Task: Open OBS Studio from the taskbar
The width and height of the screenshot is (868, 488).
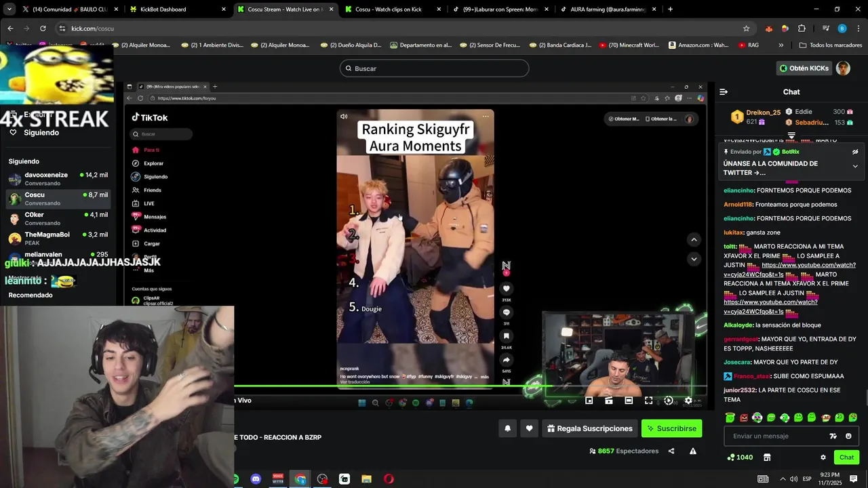Action: coord(322,479)
